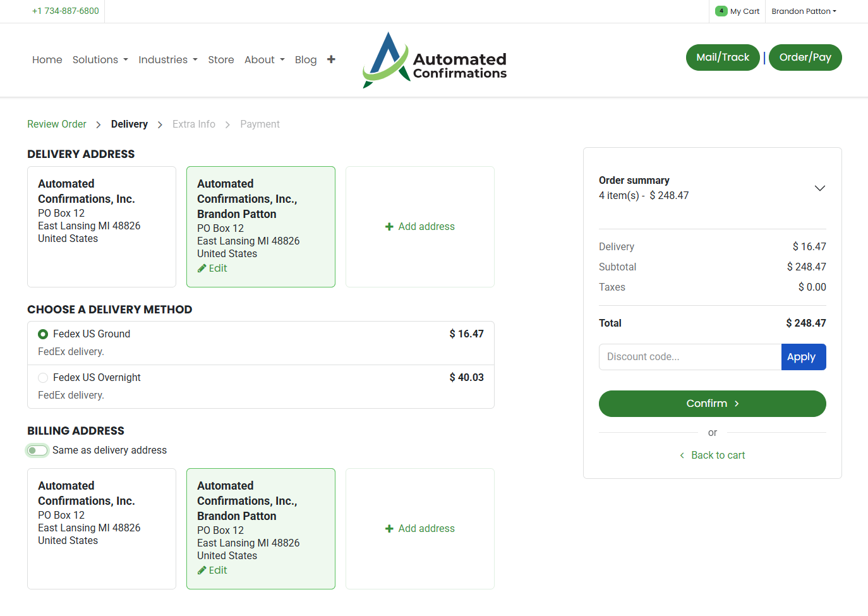
Task: Click the Discount code input field
Action: [689, 357]
